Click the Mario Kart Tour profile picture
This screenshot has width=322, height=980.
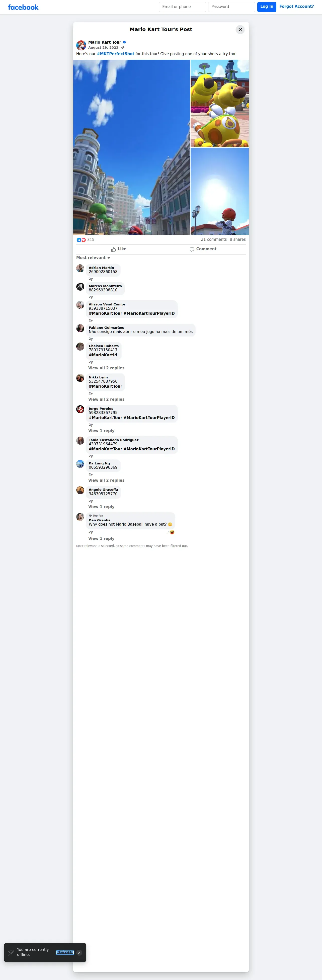(x=81, y=45)
